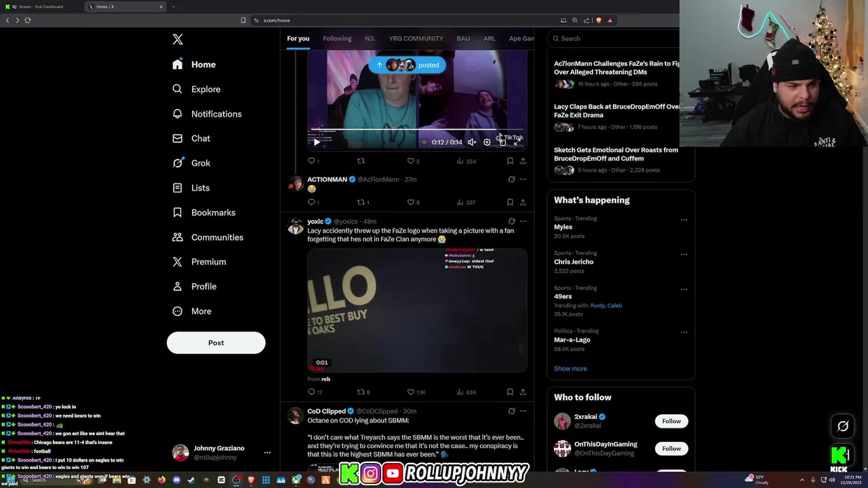The width and height of the screenshot is (868, 488).
Task: Open options for 49ers trend
Action: point(684,289)
